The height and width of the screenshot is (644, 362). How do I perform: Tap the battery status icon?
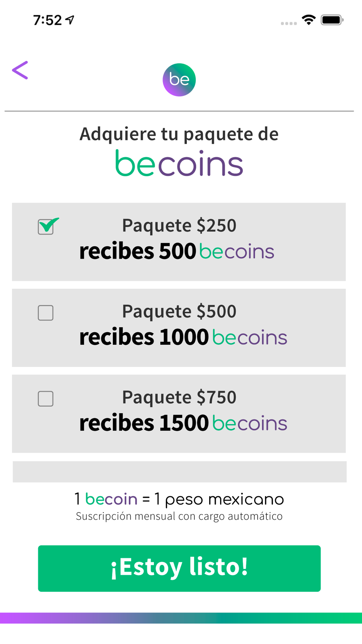332,20
